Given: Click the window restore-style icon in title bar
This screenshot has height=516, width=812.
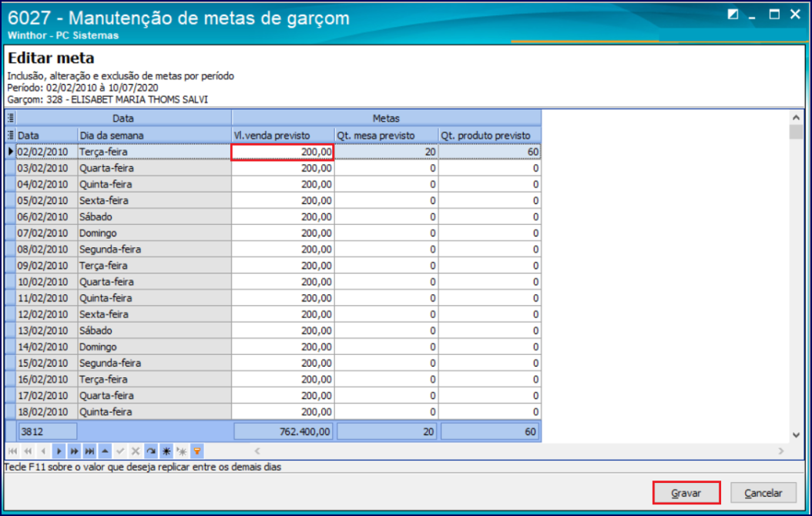Looking at the screenshot, I should pyautogui.click(x=733, y=15).
